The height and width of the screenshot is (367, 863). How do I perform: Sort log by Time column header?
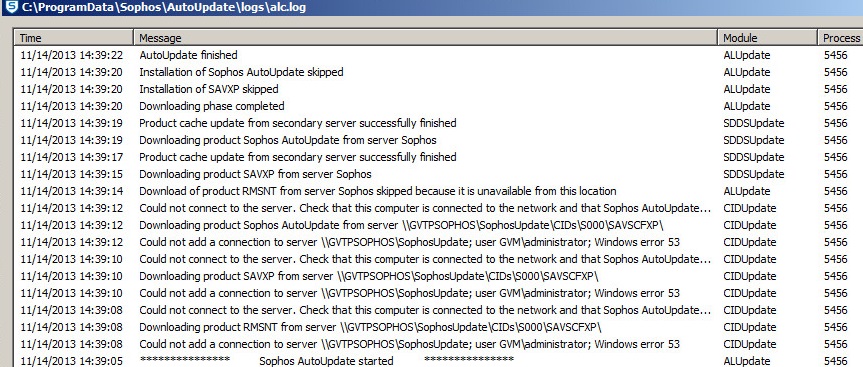click(x=74, y=38)
